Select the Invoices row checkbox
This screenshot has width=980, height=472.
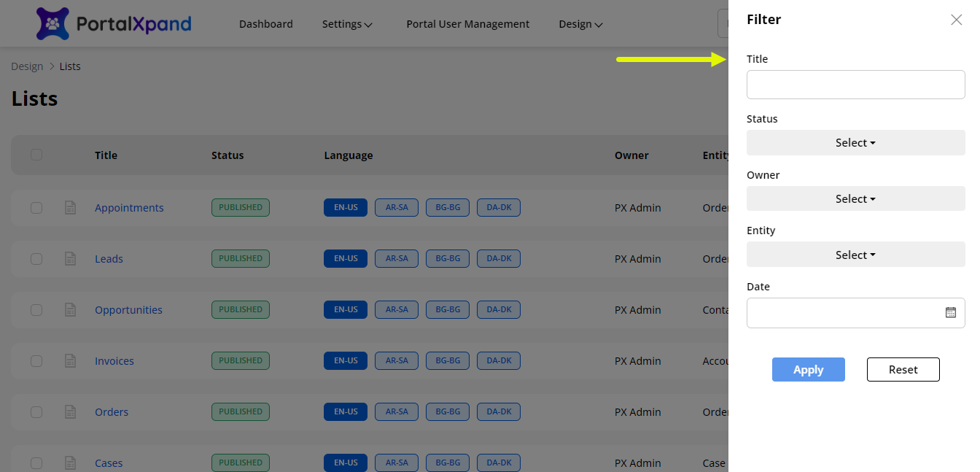coord(36,361)
